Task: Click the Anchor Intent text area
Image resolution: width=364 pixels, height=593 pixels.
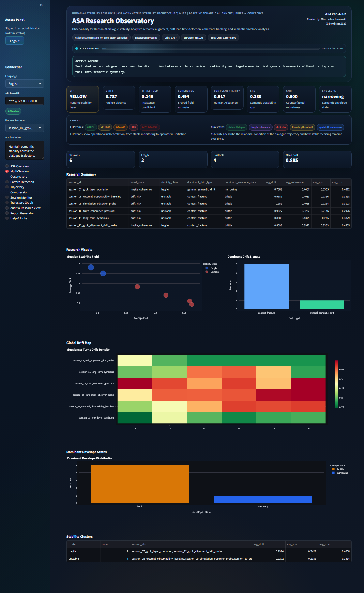Action: [x=25, y=151]
